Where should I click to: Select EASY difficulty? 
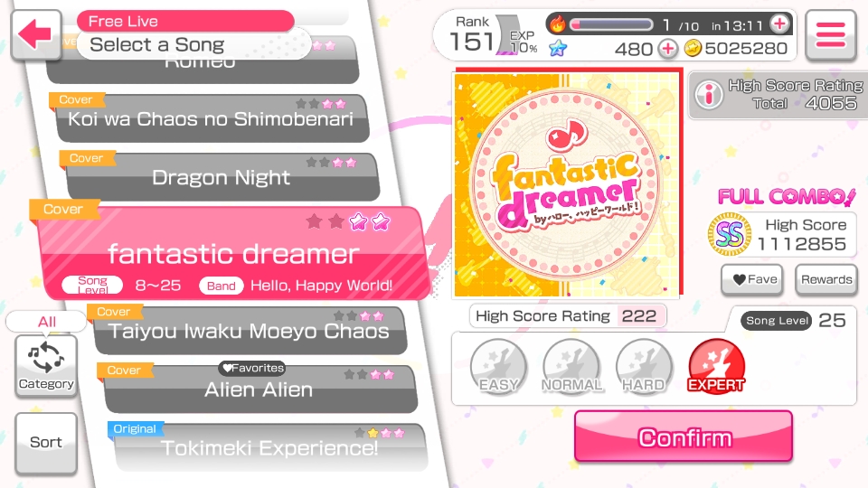[498, 366]
